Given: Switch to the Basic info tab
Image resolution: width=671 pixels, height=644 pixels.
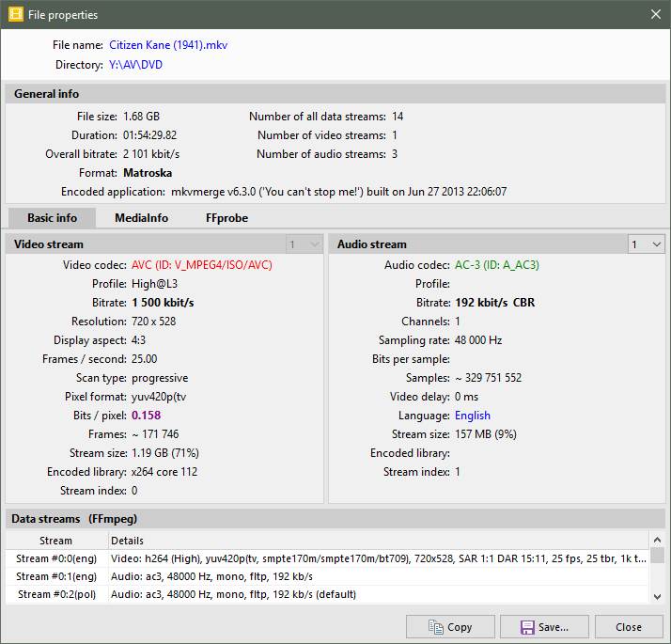Looking at the screenshot, I should [53, 218].
